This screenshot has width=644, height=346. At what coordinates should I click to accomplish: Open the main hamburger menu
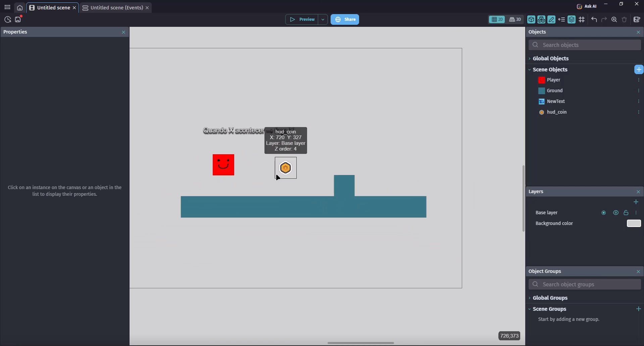pyautogui.click(x=7, y=7)
